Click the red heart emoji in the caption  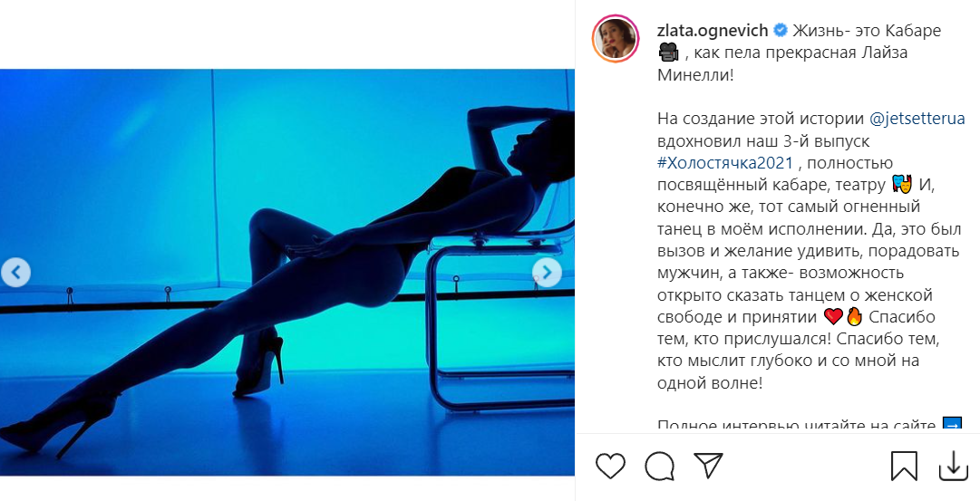pyautogui.click(x=834, y=317)
